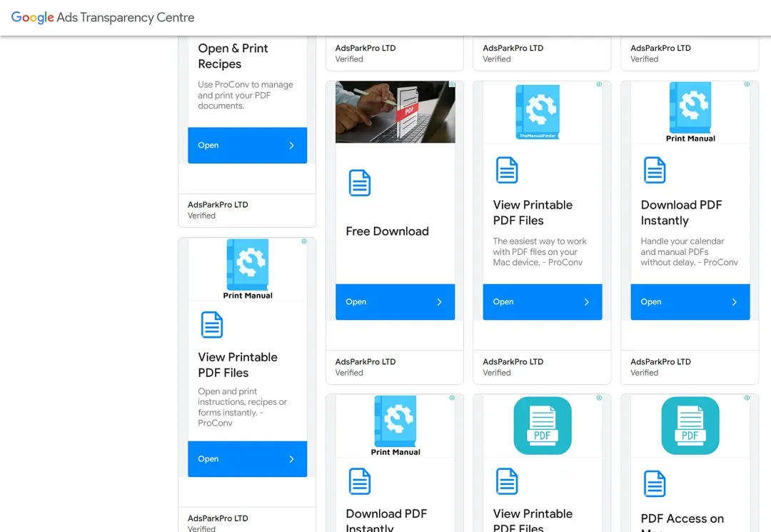Click 'Verified' label under Open & Print Recipes ad
Viewport: 771px width, 532px height.
[201, 216]
